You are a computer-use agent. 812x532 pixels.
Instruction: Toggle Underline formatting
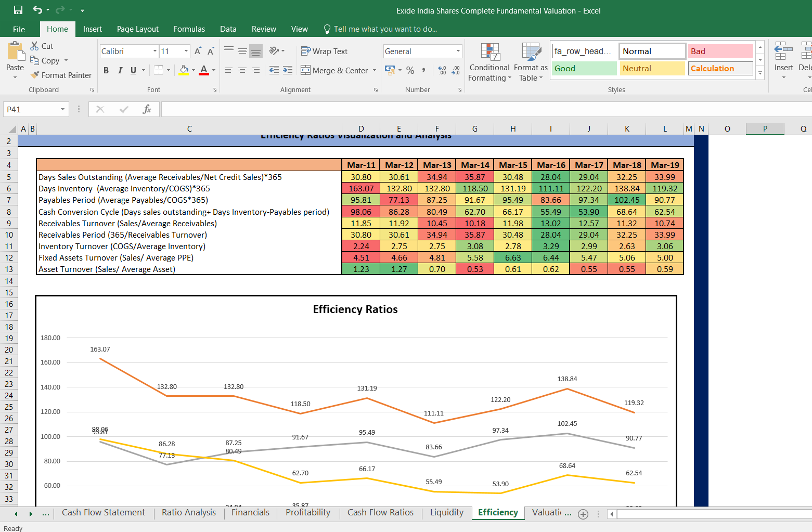click(x=134, y=70)
